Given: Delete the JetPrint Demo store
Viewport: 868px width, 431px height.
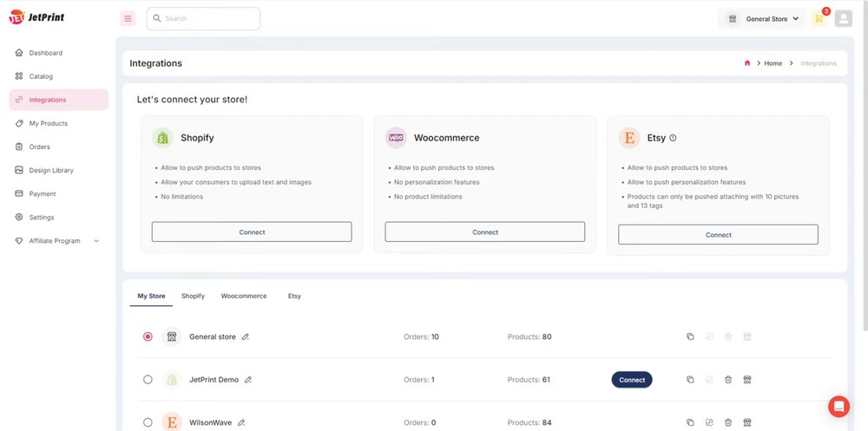Looking at the screenshot, I should pos(728,380).
